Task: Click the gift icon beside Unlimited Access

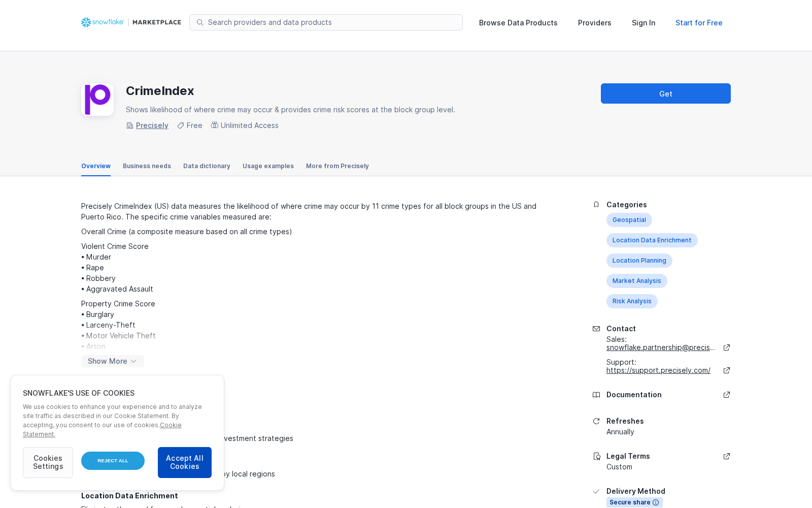Action: 215,125
